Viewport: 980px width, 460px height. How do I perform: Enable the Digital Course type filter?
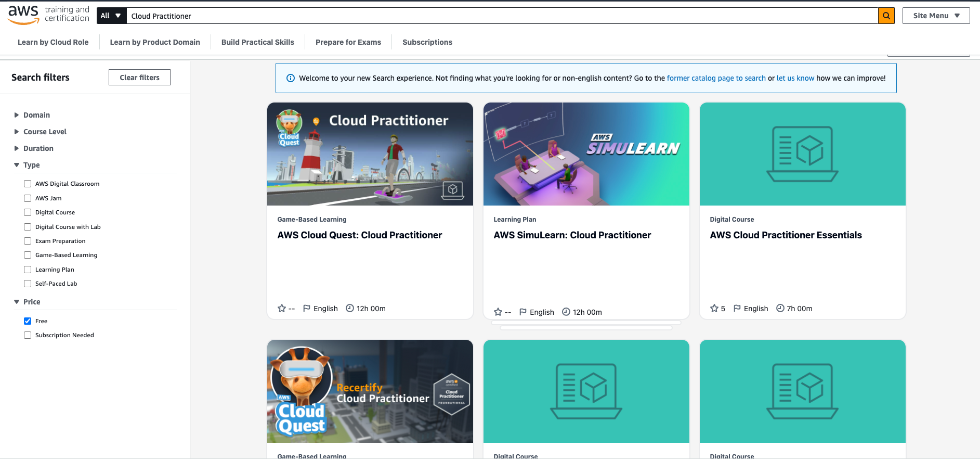point(28,212)
